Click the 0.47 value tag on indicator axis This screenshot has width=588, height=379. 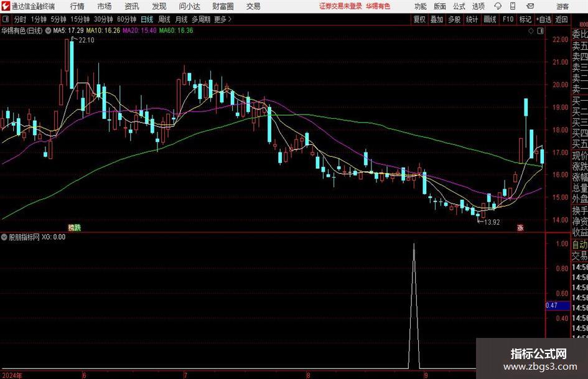558,306
